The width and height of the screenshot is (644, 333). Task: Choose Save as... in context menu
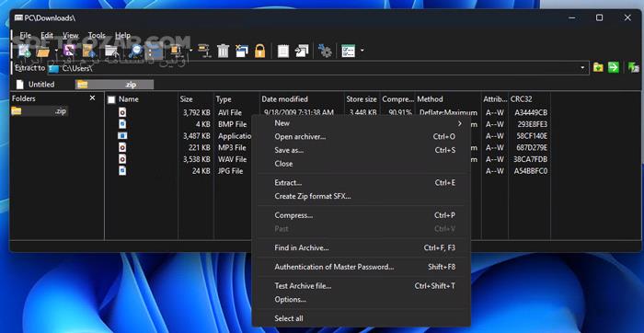pyautogui.click(x=361, y=150)
